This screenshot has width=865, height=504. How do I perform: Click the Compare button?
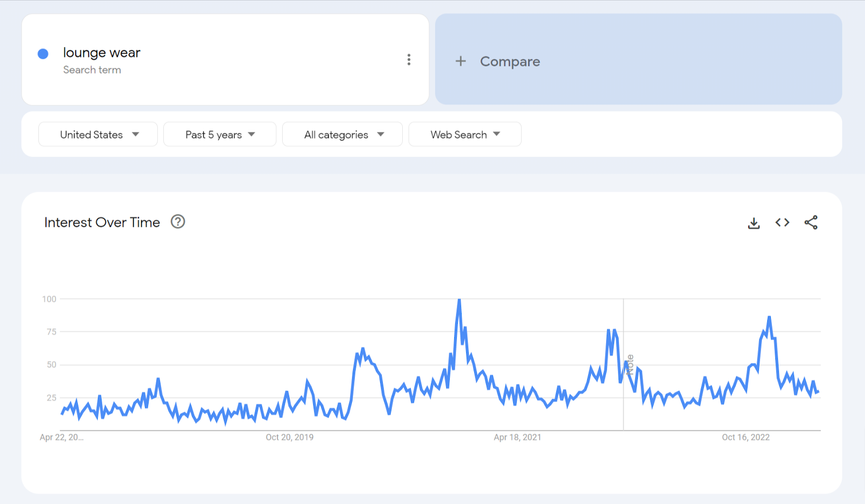coord(510,62)
